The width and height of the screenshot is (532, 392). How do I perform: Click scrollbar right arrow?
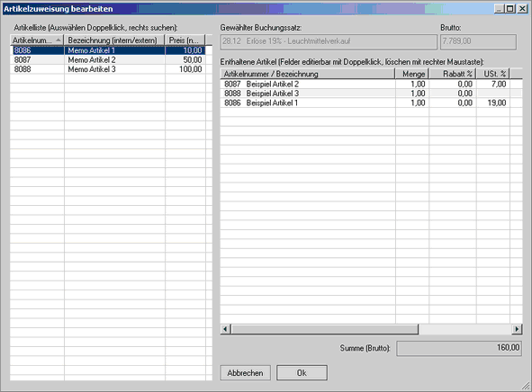click(517, 329)
